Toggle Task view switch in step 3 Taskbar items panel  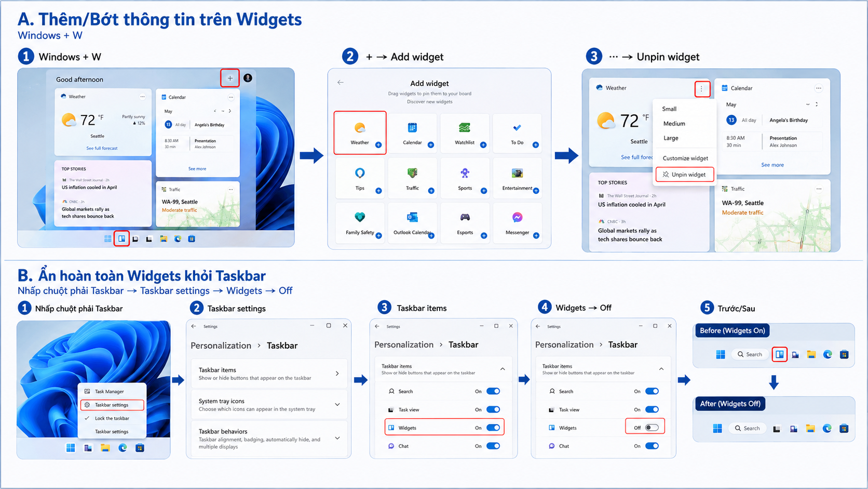[x=493, y=409]
